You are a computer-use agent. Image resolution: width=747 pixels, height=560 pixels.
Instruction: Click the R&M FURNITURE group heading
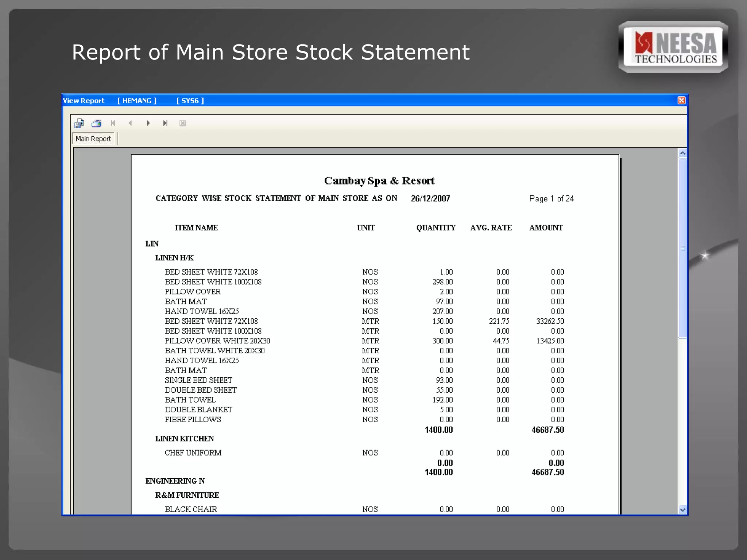(x=187, y=495)
